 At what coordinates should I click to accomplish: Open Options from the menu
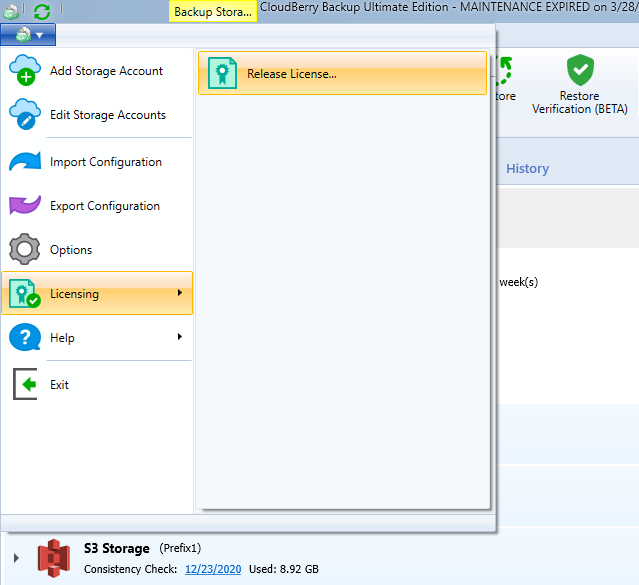point(97,249)
